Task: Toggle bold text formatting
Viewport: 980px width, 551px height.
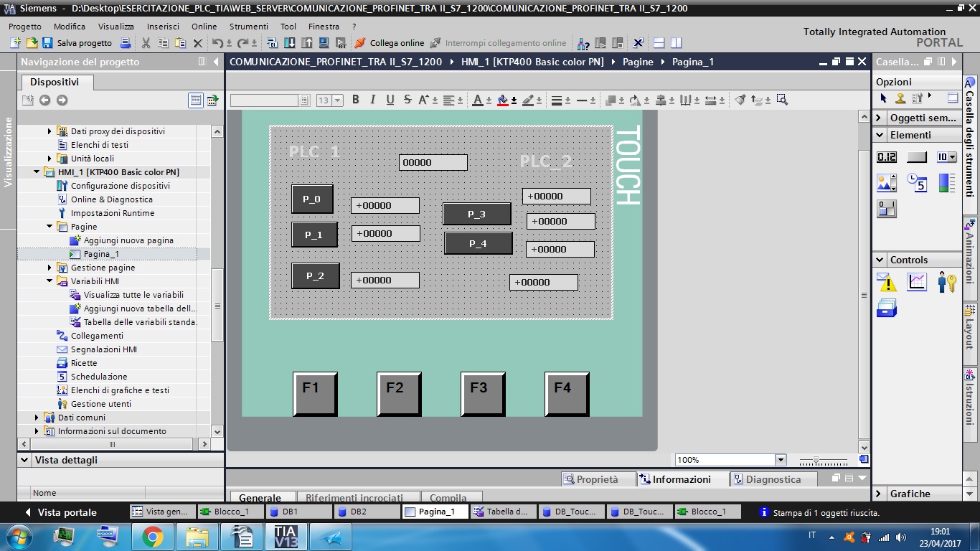Action: [x=355, y=100]
